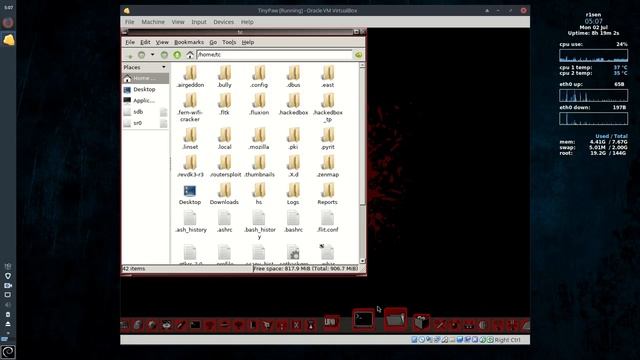Select the .bully folder
Screen dimensions: 640x360
[x=224, y=77]
